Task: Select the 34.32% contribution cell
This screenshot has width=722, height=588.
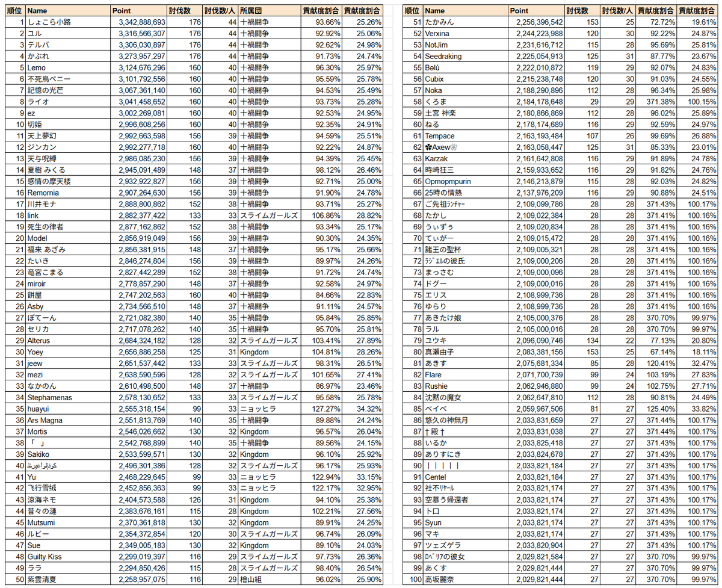Action: pos(362,409)
